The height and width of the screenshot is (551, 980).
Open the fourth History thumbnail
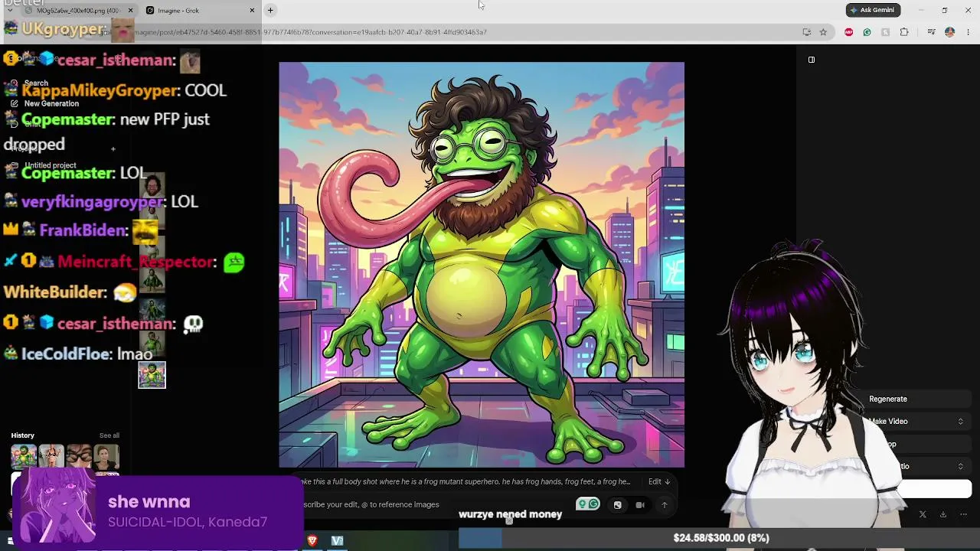pyautogui.click(x=106, y=457)
